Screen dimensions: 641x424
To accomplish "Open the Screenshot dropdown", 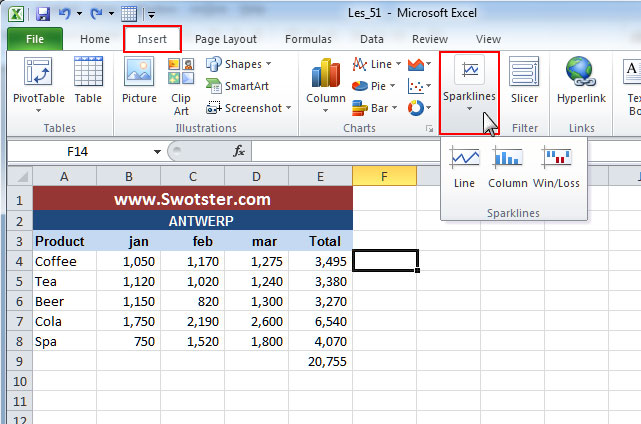I will tap(249, 108).
